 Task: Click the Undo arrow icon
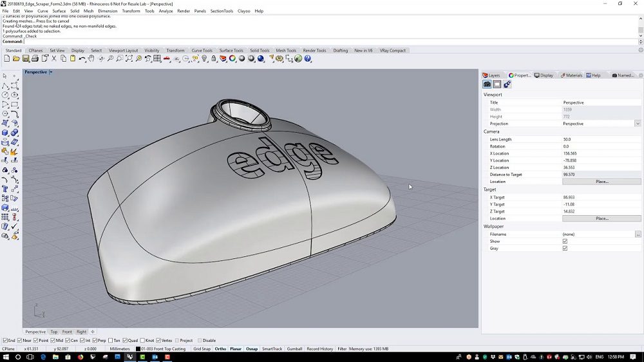tap(82, 59)
